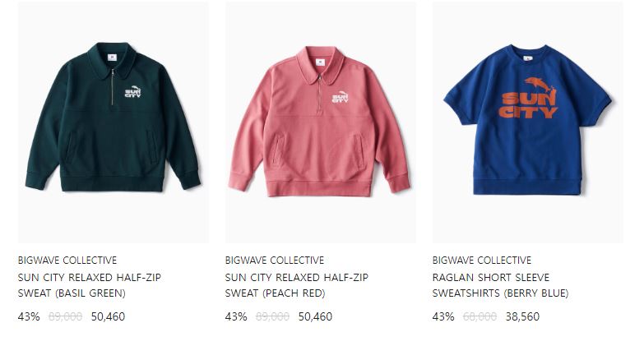Image resolution: width=644 pixels, height=346 pixels.
Task: Click struck-through 68,000 price under berry blue
Action: click(480, 317)
